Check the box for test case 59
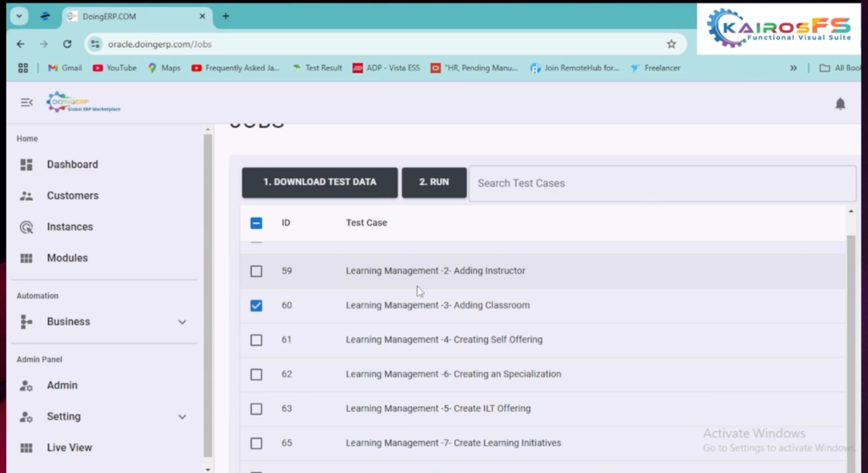The width and height of the screenshot is (868, 473). (256, 271)
